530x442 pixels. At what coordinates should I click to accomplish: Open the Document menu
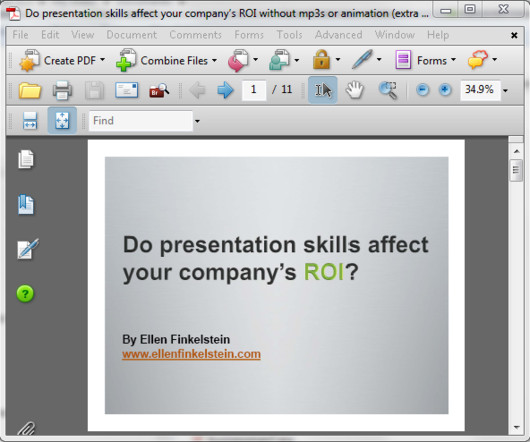coord(131,35)
